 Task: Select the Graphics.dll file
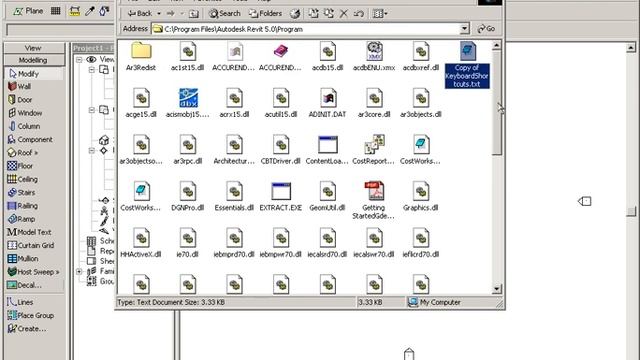click(x=420, y=197)
